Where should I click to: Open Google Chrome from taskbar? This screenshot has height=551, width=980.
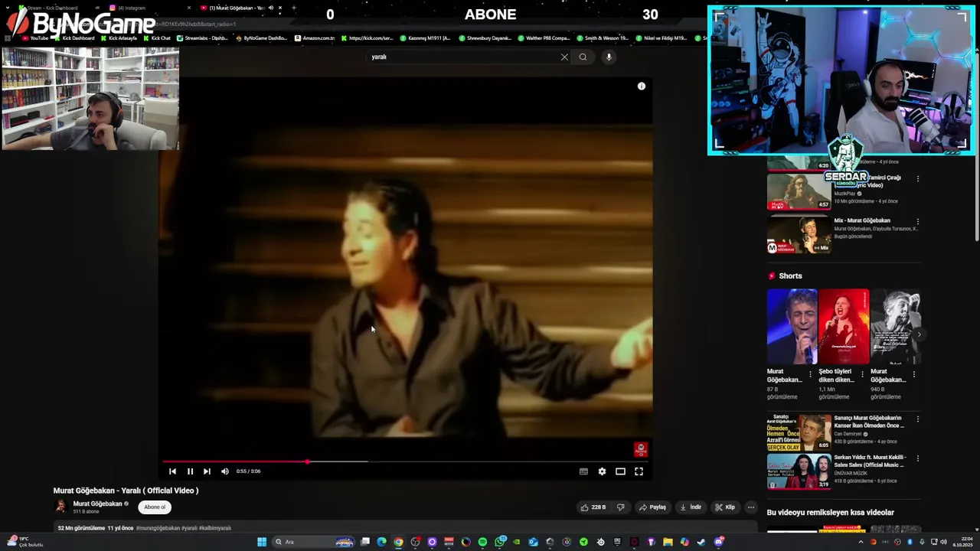[398, 542]
